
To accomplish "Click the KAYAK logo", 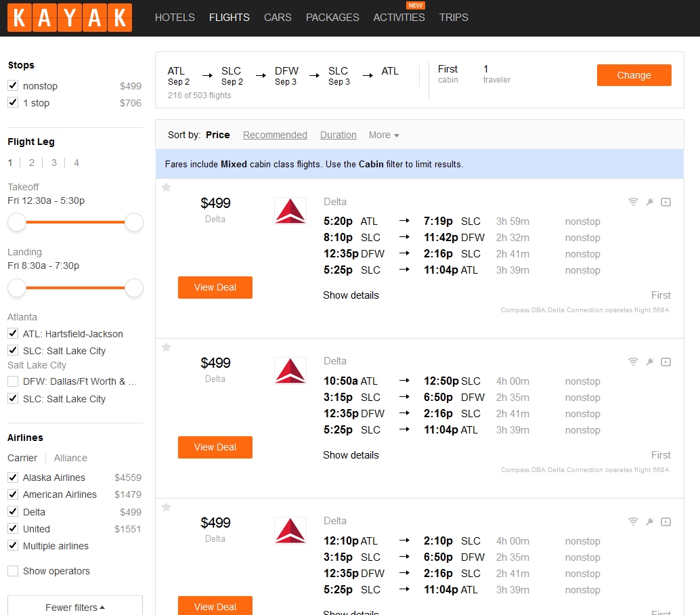I will point(69,18).
